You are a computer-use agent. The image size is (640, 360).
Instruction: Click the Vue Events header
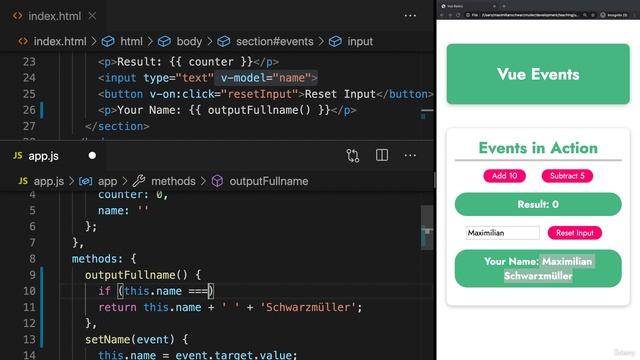[538, 74]
